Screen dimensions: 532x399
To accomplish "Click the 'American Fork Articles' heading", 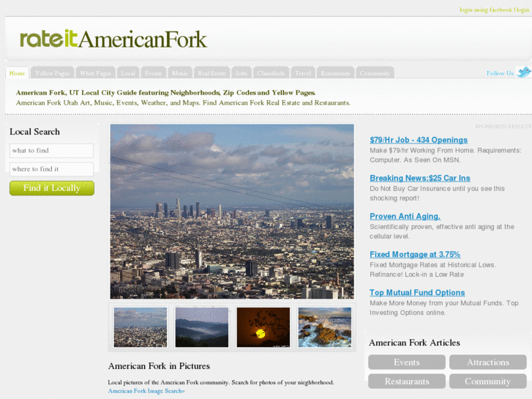I will click(414, 343).
